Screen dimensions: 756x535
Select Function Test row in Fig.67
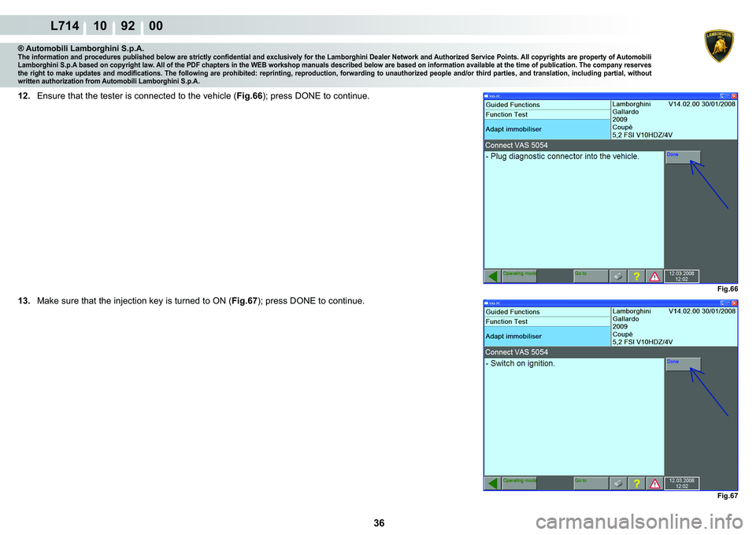pyautogui.click(x=547, y=321)
